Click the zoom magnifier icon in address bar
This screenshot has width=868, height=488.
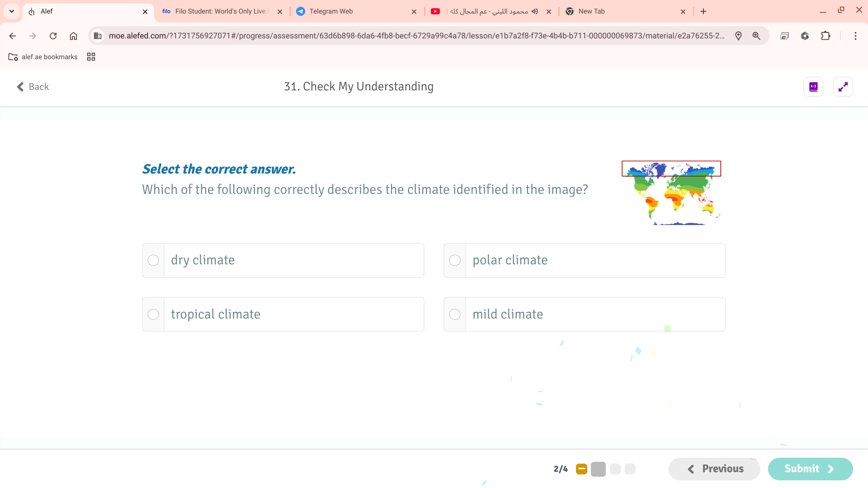pyautogui.click(x=756, y=36)
